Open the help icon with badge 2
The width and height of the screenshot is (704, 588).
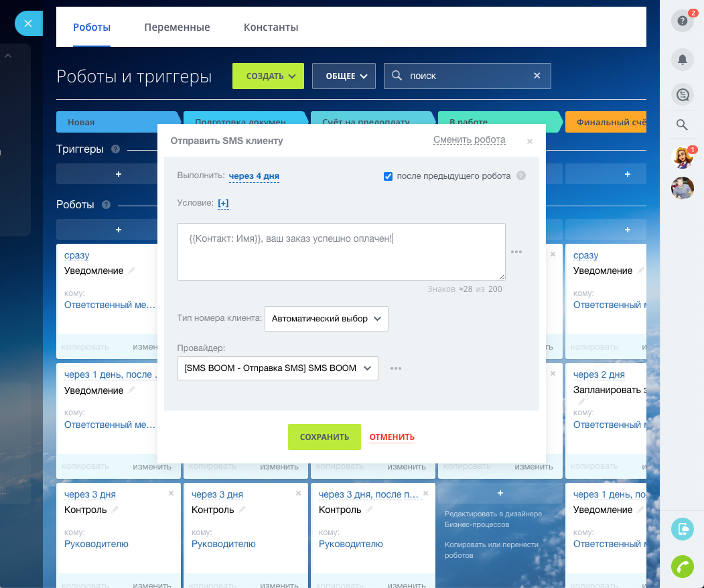point(683,21)
